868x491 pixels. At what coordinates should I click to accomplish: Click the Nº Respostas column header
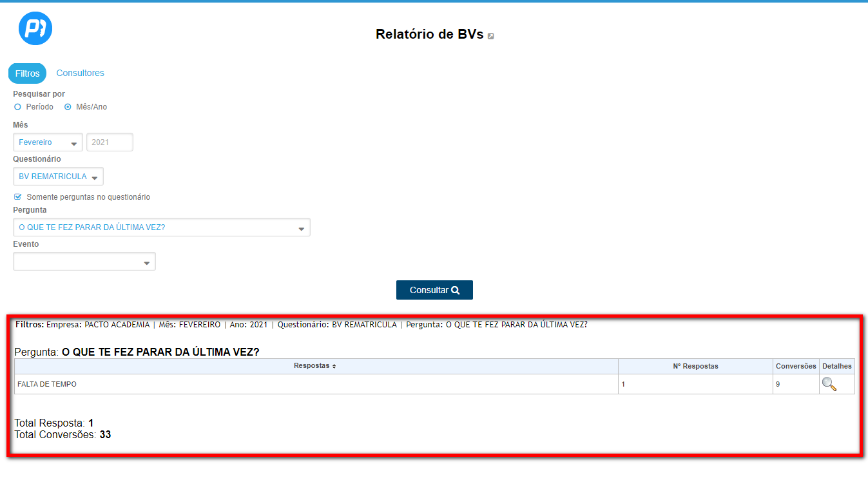(x=695, y=366)
